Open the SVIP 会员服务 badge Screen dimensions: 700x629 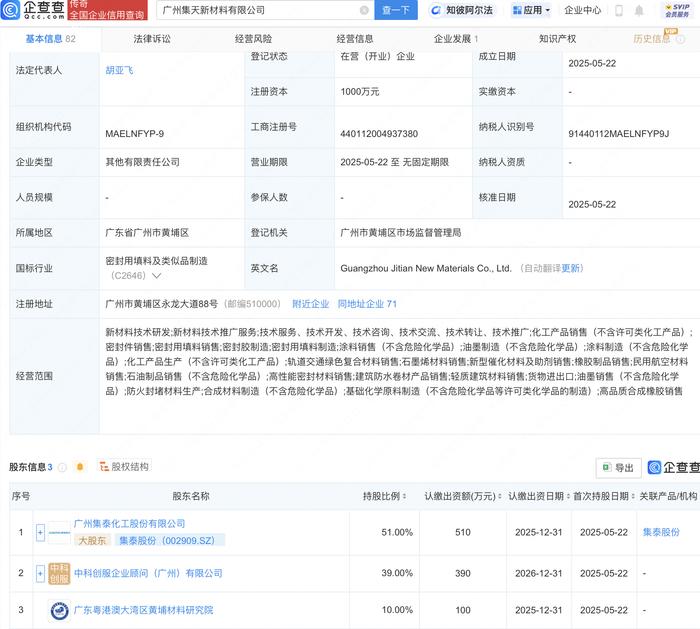(x=677, y=10)
